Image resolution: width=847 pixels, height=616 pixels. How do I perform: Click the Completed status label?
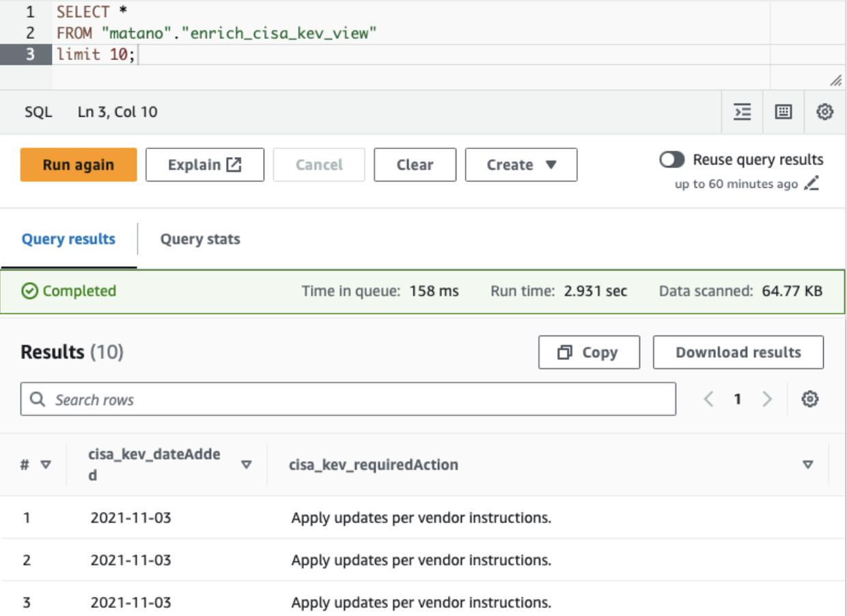point(69,291)
